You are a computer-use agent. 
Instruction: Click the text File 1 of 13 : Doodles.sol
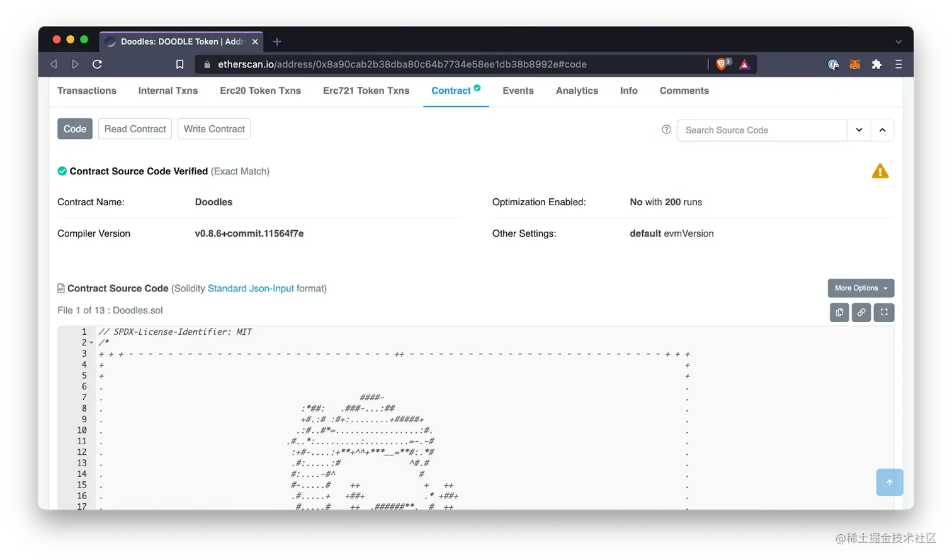110,310
